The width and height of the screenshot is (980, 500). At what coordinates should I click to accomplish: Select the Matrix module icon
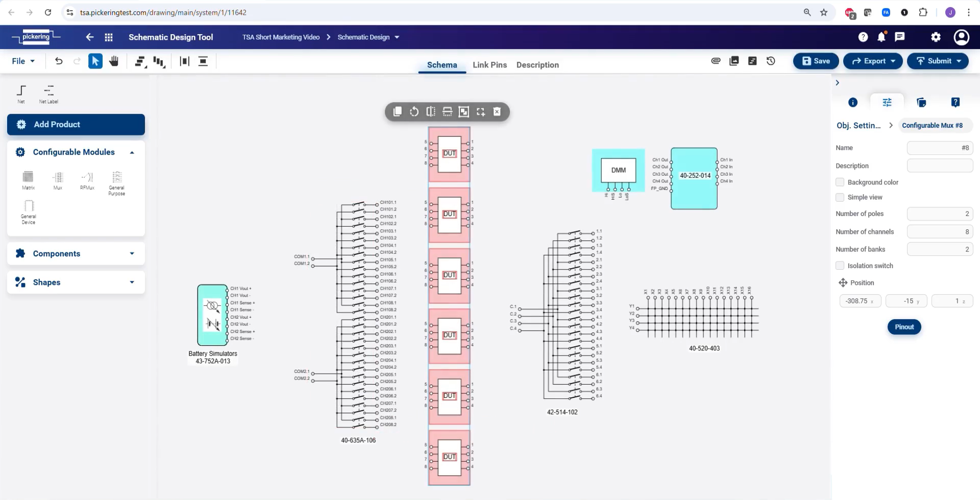pyautogui.click(x=28, y=178)
